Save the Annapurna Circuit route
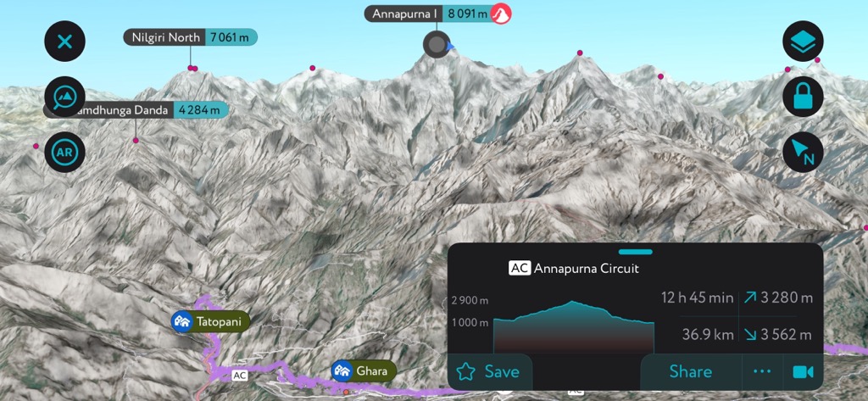868x401 pixels. (x=490, y=371)
